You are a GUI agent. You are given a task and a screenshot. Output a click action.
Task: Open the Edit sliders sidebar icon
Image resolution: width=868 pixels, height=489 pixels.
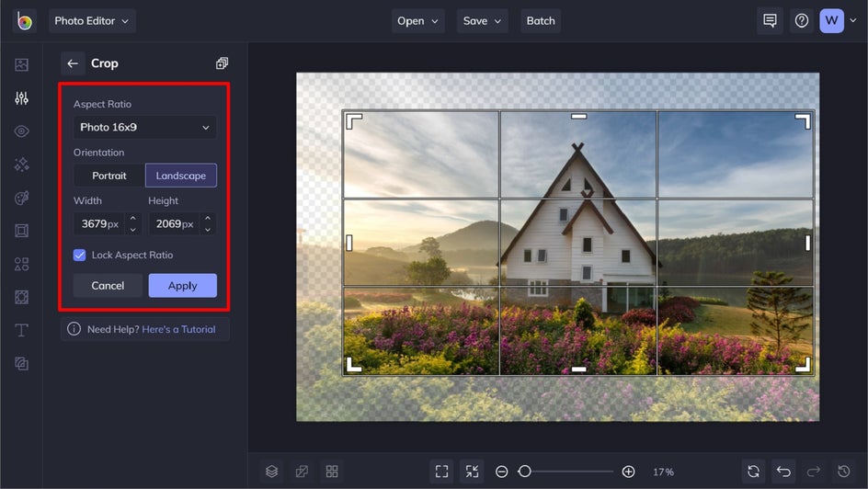[x=21, y=98]
